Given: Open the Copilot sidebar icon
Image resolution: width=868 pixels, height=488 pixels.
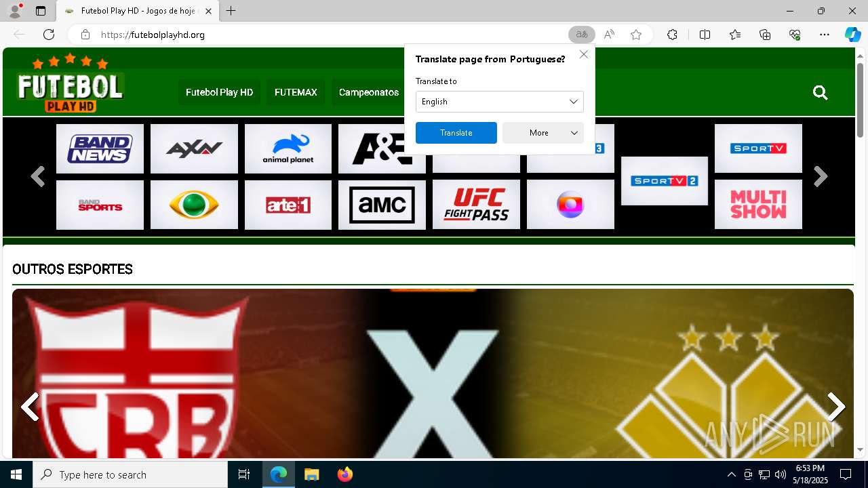Looking at the screenshot, I should 852,35.
